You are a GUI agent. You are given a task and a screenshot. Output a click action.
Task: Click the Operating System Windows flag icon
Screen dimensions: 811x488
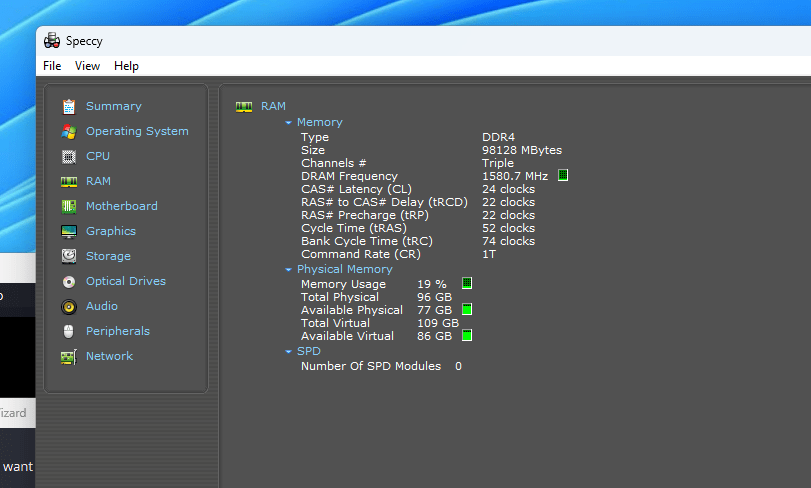pyautogui.click(x=69, y=131)
